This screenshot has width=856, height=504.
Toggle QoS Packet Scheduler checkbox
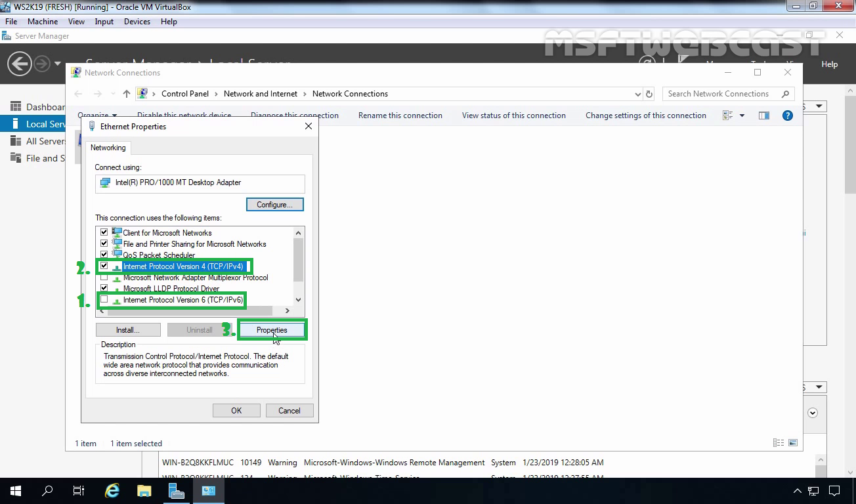coord(104,255)
